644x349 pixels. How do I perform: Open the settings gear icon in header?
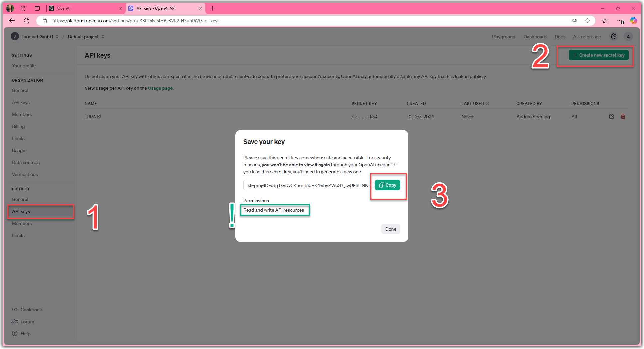(613, 37)
